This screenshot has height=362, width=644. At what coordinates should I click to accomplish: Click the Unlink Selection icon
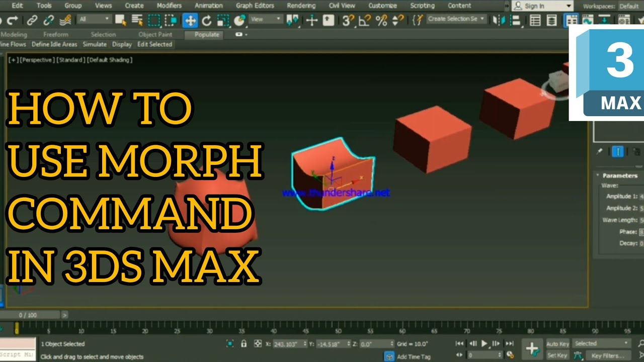(x=48, y=21)
